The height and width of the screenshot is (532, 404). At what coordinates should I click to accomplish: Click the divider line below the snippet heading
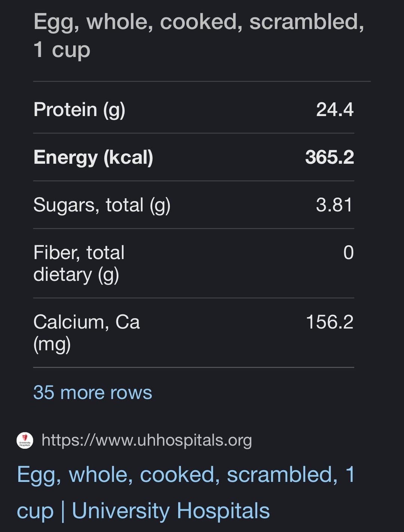tap(202, 81)
